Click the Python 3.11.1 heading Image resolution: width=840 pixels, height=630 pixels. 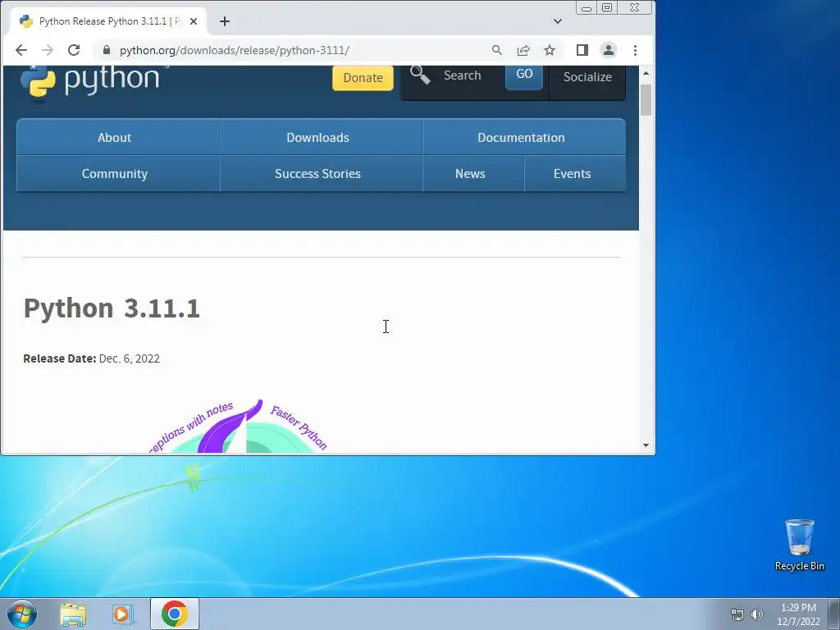[x=112, y=308]
